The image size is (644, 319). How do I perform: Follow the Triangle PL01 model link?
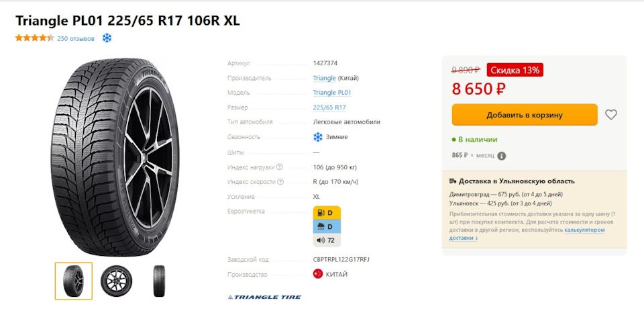332,93
